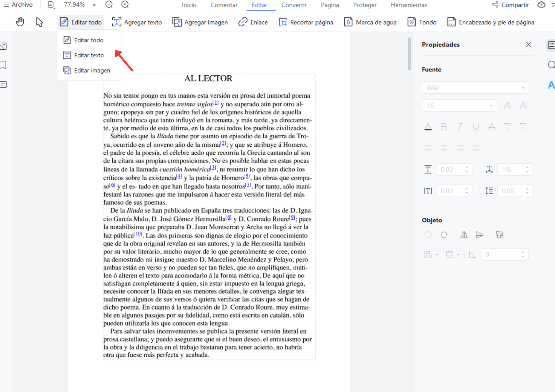Switch to the Proteger tab
555x392 pixels.
coord(365,5)
